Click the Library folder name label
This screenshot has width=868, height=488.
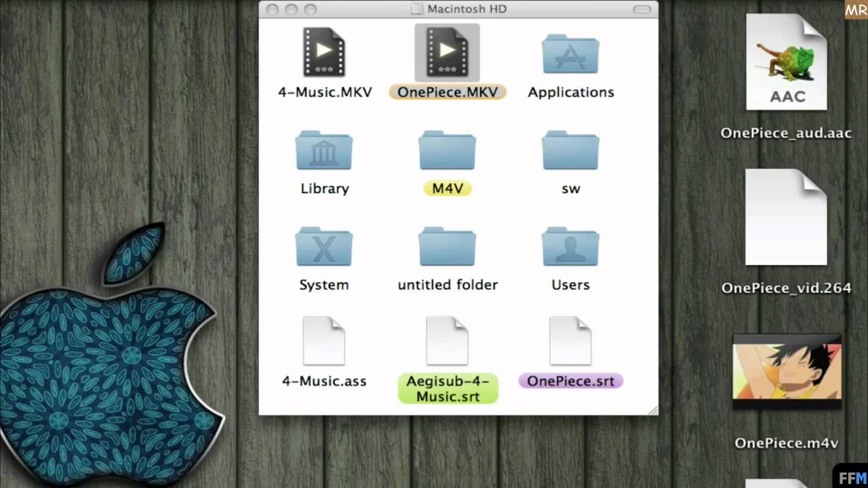pyautogui.click(x=325, y=188)
